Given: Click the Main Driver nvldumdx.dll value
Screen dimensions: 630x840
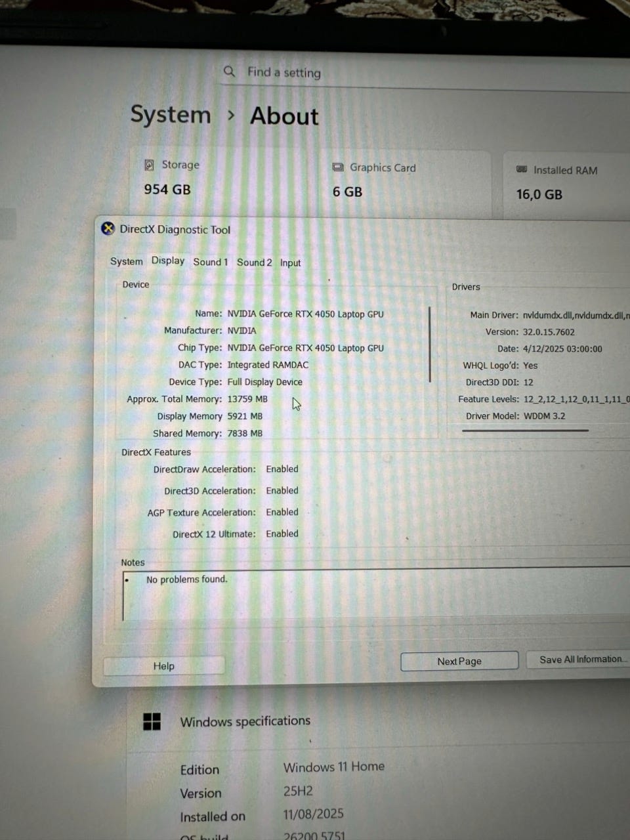Looking at the screenshot, I should tap(576, 315).
